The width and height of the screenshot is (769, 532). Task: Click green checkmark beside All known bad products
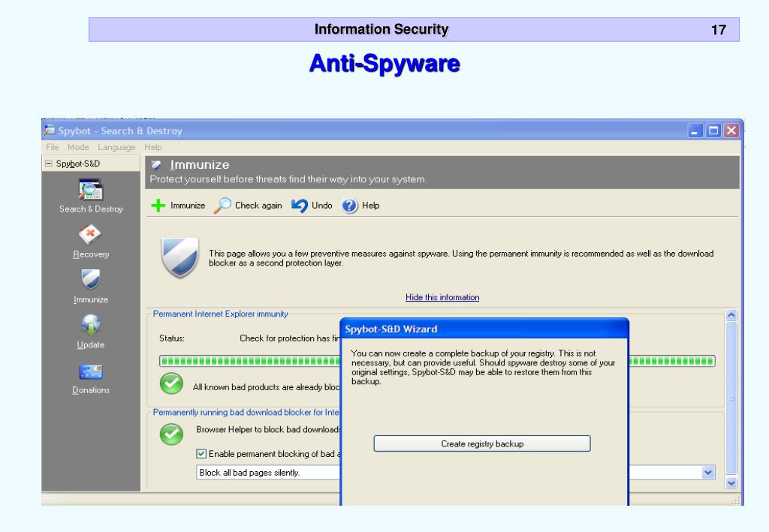[x=172, y=384]
